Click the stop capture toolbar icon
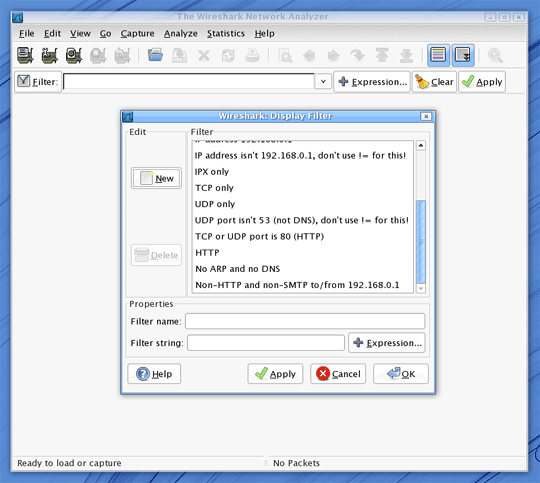Screen dimensions: 540x483 [98, 55]
